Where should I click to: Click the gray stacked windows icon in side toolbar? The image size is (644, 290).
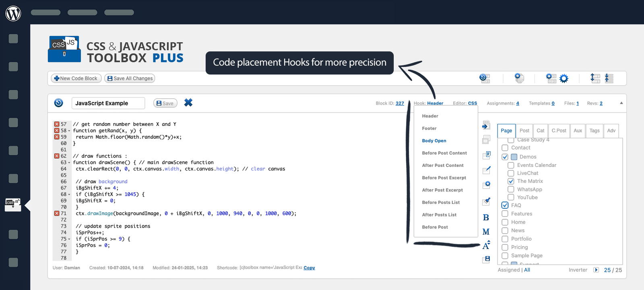click(486, 140)
